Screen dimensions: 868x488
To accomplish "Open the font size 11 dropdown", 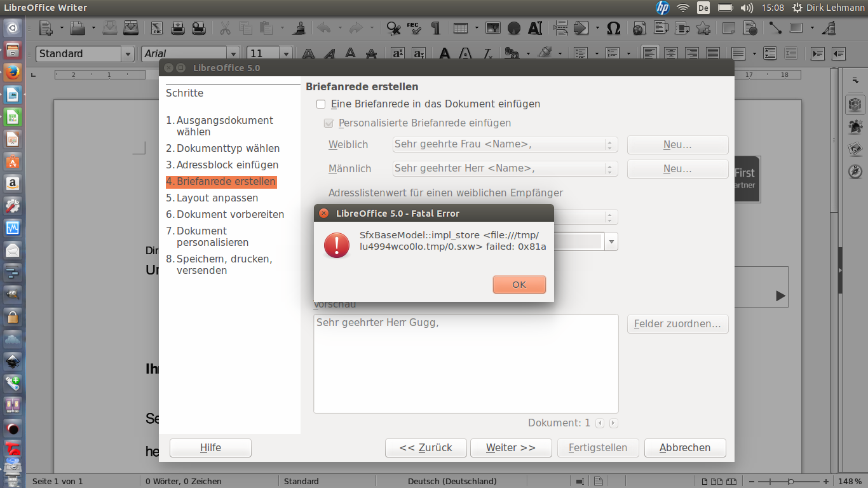I will pyautogui.click(x=286, y=54).
